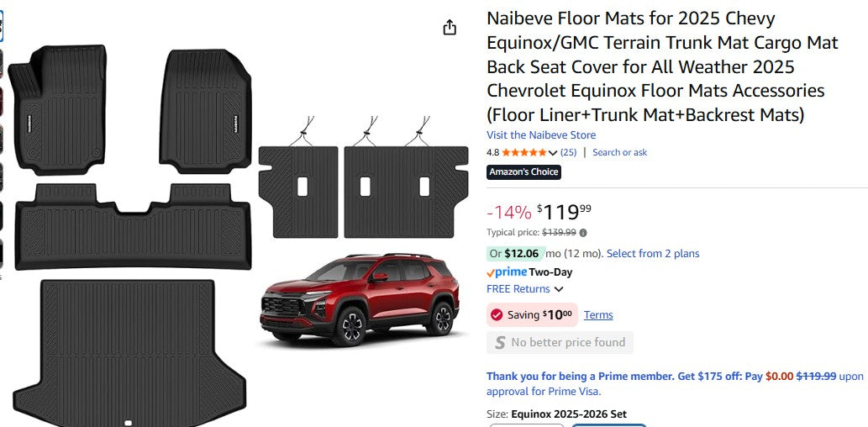This screenshot has height=427, width=868.
Task: Click the $12.06 monthly payment highlight
Action: (521, 254)
